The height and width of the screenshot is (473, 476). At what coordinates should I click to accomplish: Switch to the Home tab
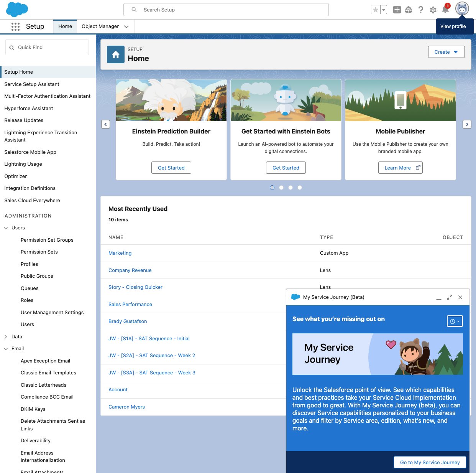point(65,26)
